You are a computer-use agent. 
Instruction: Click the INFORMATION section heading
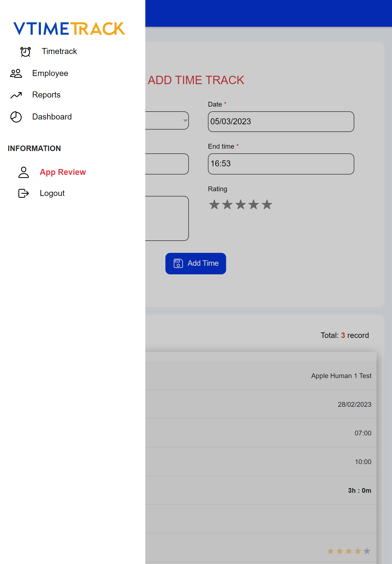click(x=34, y=148)
